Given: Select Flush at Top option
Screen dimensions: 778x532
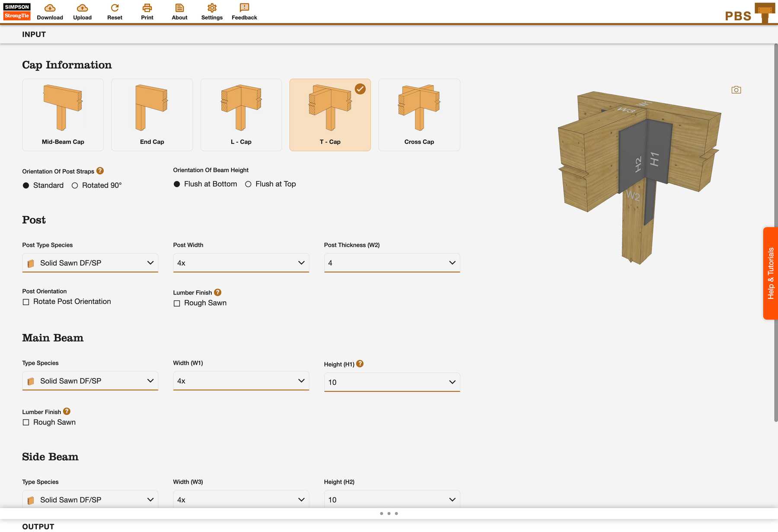Looking at the screenshot, I should (248, 184).
